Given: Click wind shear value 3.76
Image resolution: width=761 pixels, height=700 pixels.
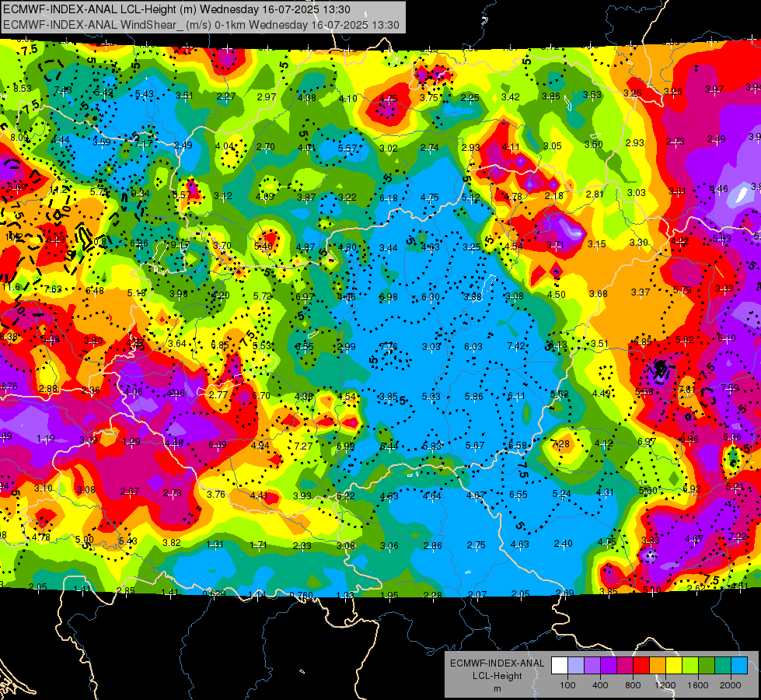Looking at the screenshot, I should [x=216, y=494].
